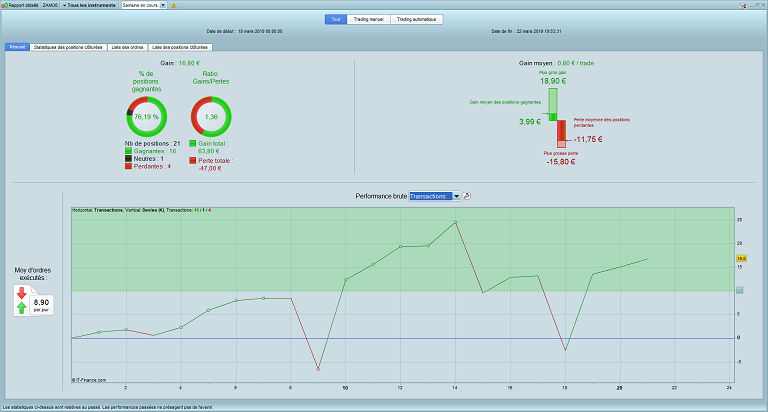Click the footer disclaimer about past performance
Image resolution: width=768 pixels, height=412 pixels.
pyautogui.click(x=108, y=407)
